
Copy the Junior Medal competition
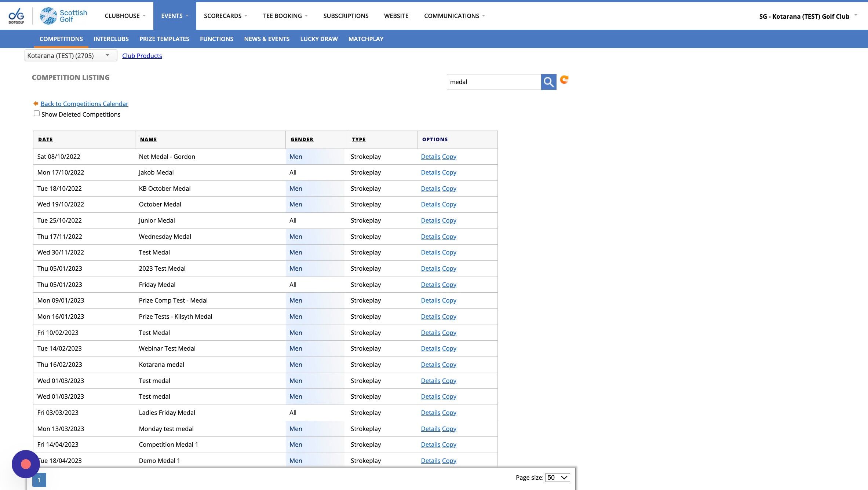449,220
